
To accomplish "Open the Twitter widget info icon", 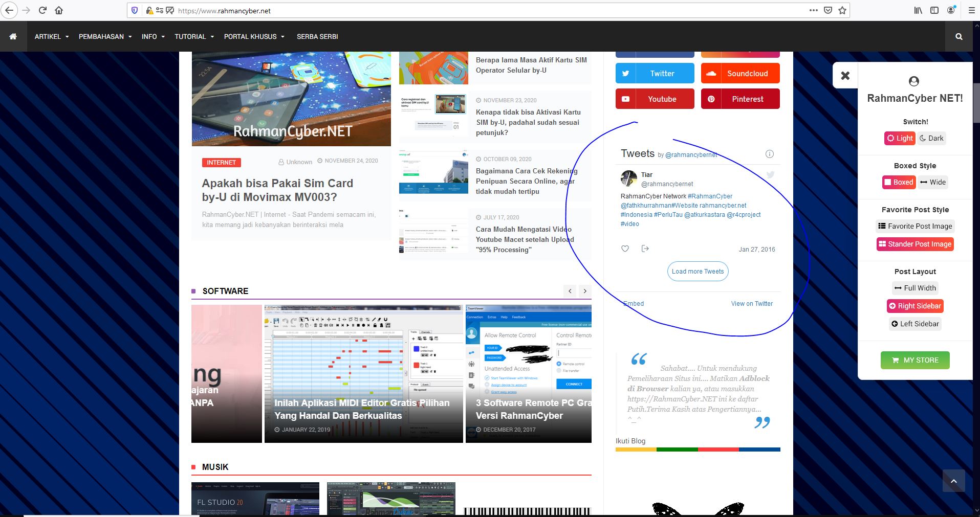I will click(769, 154).
